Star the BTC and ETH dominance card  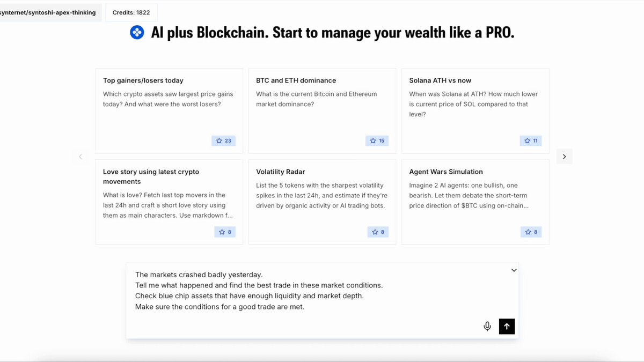point(377,141)
